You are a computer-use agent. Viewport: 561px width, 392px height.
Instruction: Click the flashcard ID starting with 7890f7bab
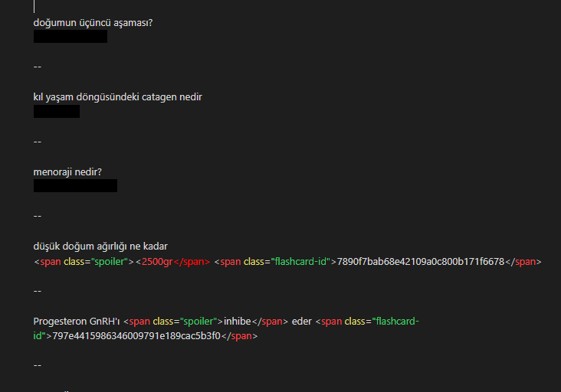[420, 262]
